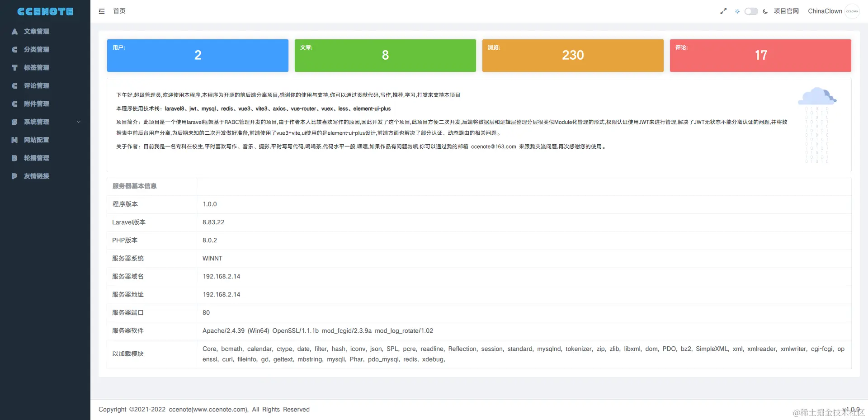Click the 网站配置 sidebar icon
868x420 pixels.
[x=14, y=140]
